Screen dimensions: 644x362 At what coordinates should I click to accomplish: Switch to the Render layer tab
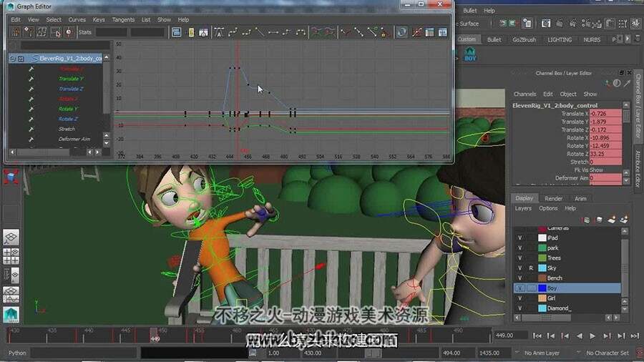(553, 199)
